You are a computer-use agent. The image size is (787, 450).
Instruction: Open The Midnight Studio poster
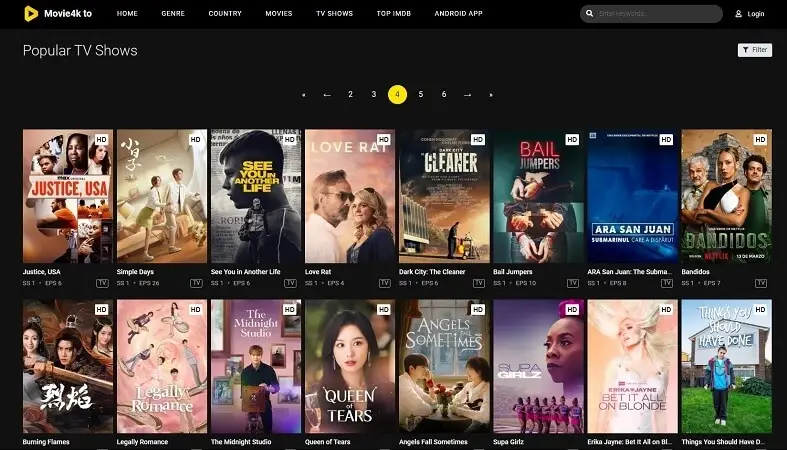tap(256, 366)
